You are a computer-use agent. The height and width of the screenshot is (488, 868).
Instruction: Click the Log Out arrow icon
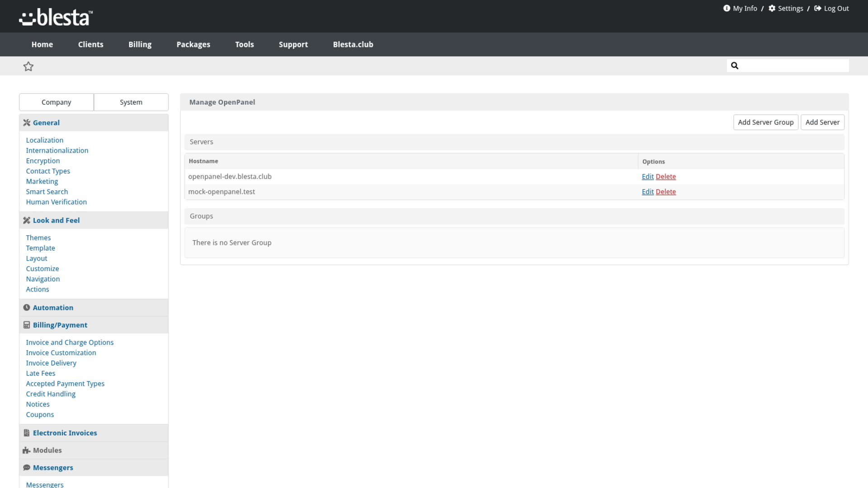point(818,8)
